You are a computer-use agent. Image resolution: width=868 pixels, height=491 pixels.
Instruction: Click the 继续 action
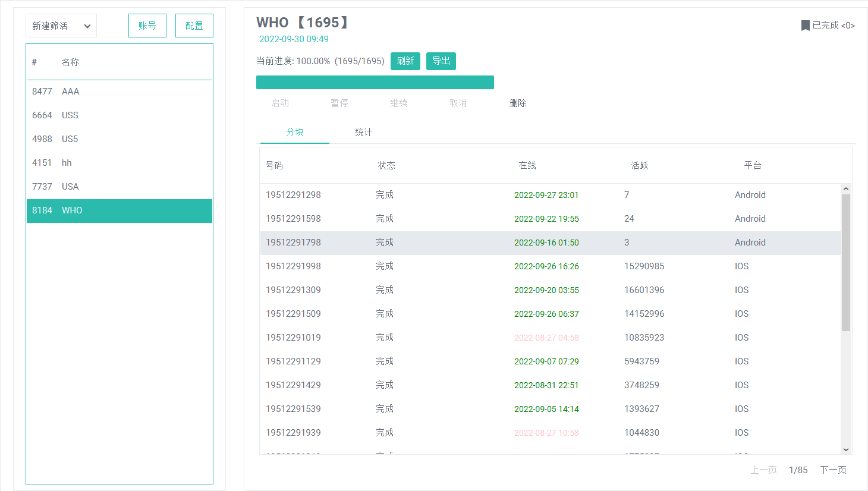399,103
